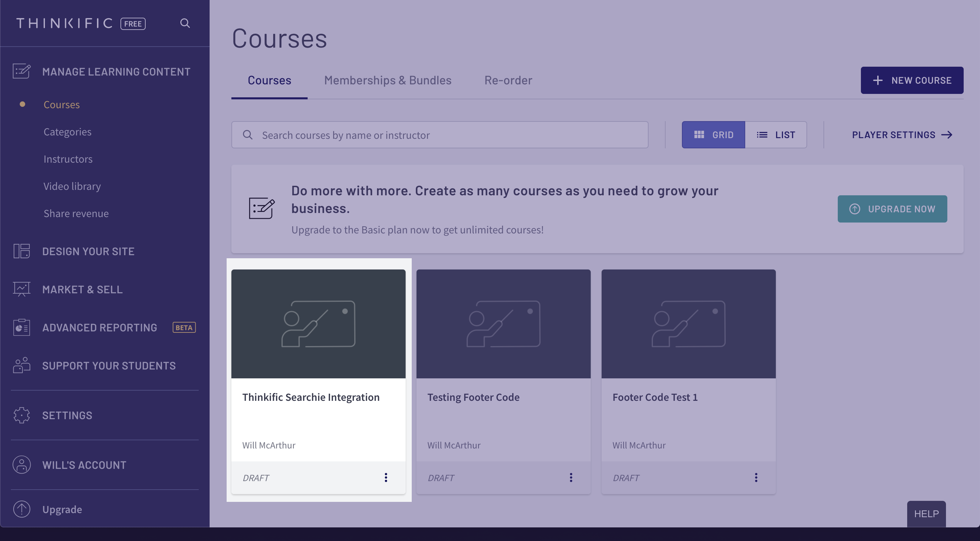The height and width of the screenshot is (541, 980).
Task: Click the upgrade arrow icon on Upgrade Now
Action: tap(855, 209)
